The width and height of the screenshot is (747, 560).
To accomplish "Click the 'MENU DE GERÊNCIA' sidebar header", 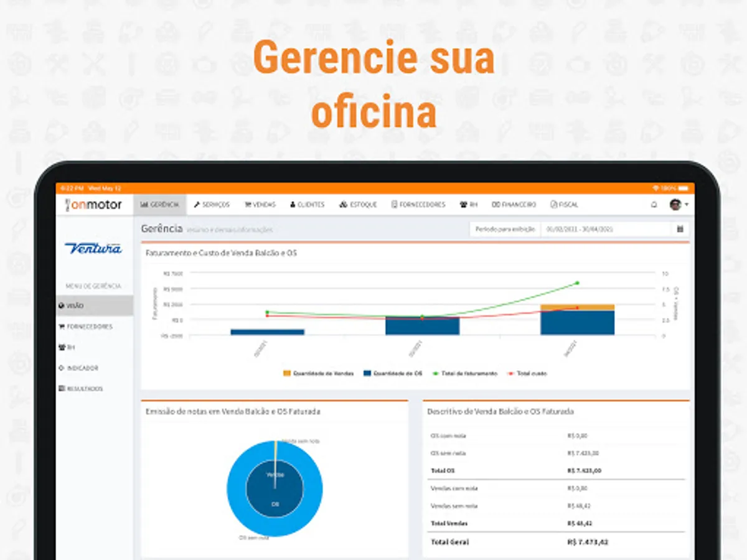I will pos(93,286).
